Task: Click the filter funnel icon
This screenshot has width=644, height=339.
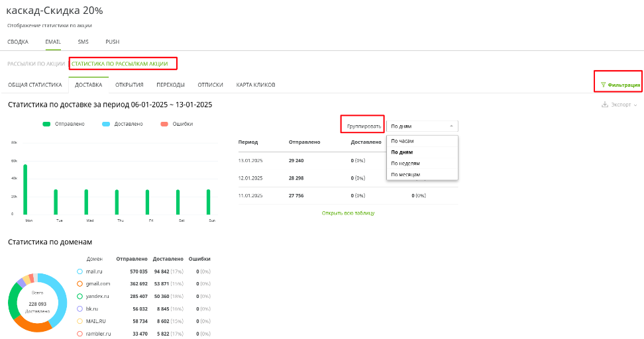Action: pyautogui.click(x=603, y=85)
